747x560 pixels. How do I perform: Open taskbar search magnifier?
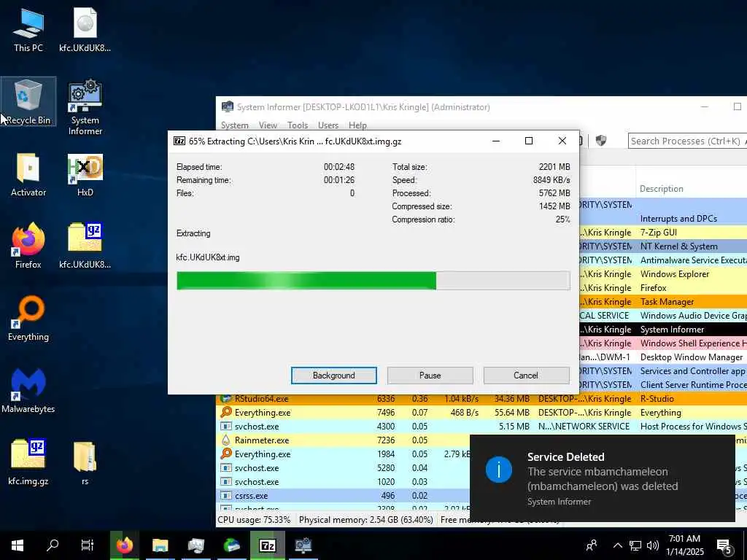(53, 545)
